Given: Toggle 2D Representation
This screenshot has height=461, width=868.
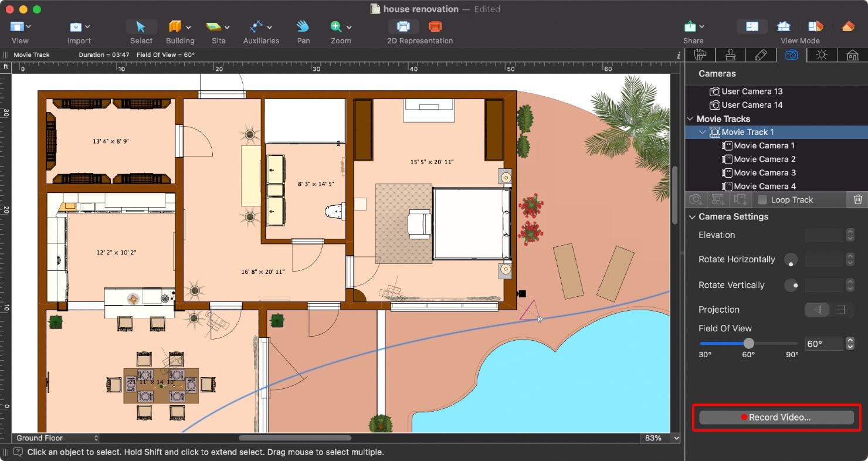Looking at the screenshot, I should [x=404, y=26].
